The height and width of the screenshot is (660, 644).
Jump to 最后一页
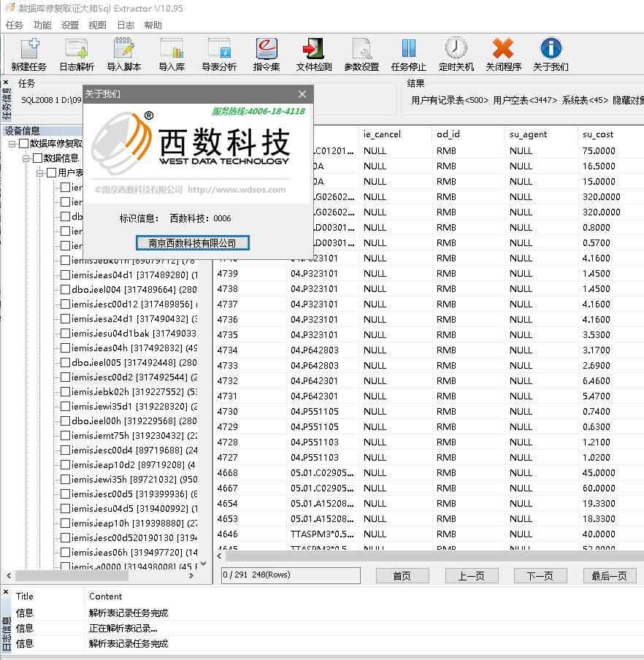(610, 575)
